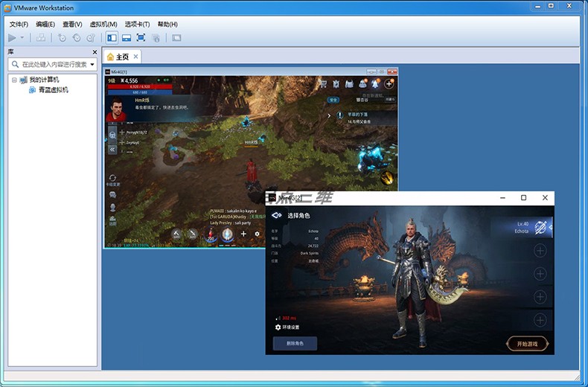Close the 库 library panel
This screenshot has height=387, width=588.
click(95, 52)
